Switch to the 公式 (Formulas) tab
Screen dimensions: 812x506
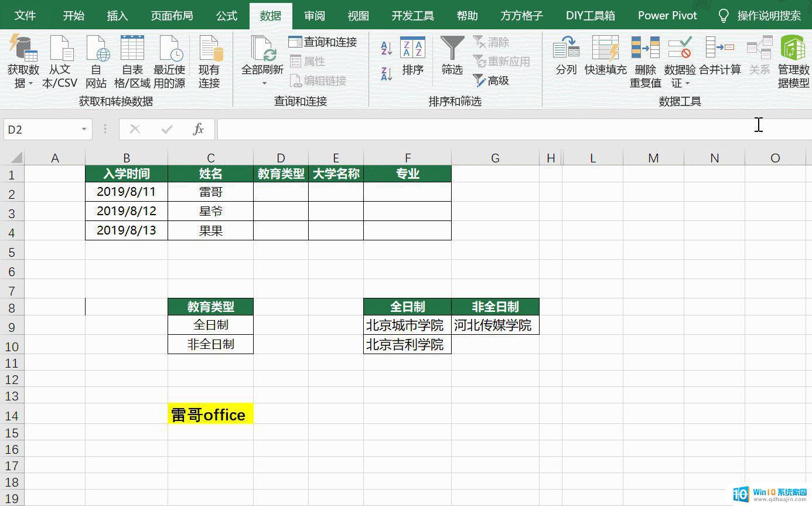point(227,16)
